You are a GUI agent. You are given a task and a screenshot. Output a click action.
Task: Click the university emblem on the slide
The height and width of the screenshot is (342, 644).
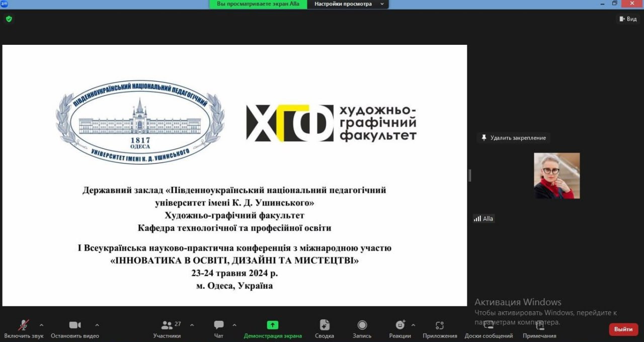coord(140,122)
